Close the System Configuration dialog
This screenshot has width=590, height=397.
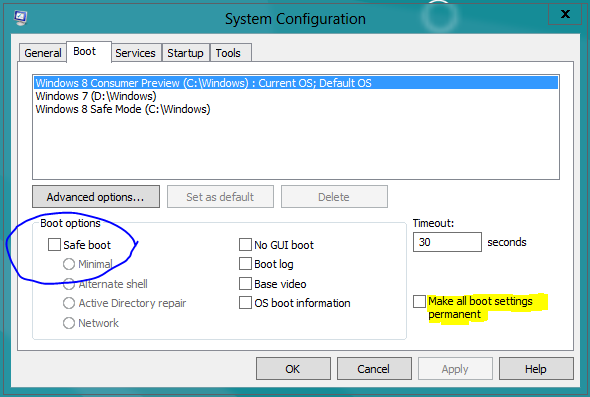point(565,14)
